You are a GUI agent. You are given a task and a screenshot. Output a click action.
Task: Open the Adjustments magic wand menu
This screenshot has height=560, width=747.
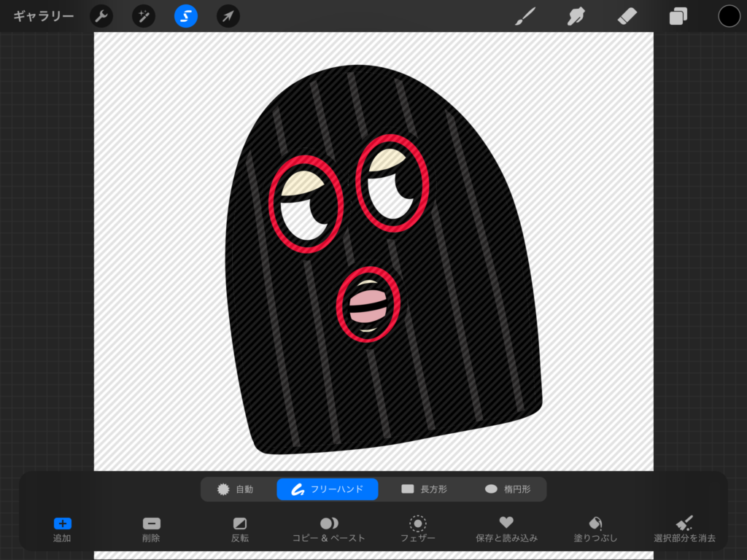pyautogui.click(x=144, y=16)
